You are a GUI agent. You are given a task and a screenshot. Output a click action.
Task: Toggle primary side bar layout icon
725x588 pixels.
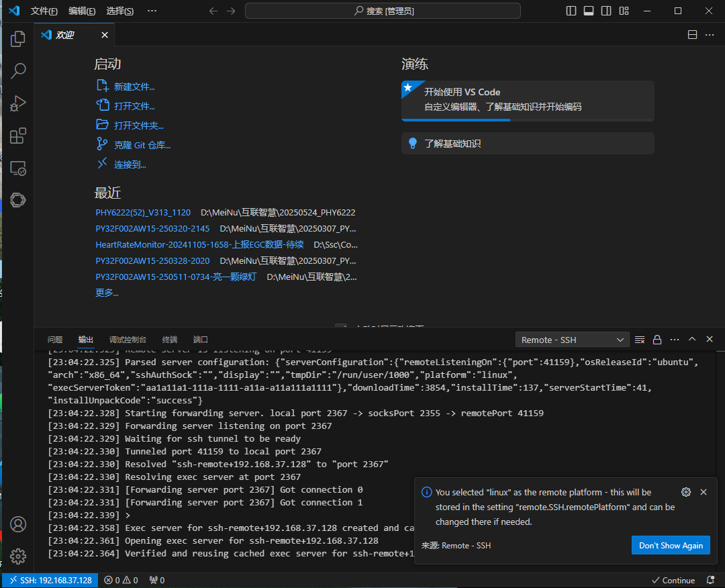pyautogui.click(x=571, y=11)
